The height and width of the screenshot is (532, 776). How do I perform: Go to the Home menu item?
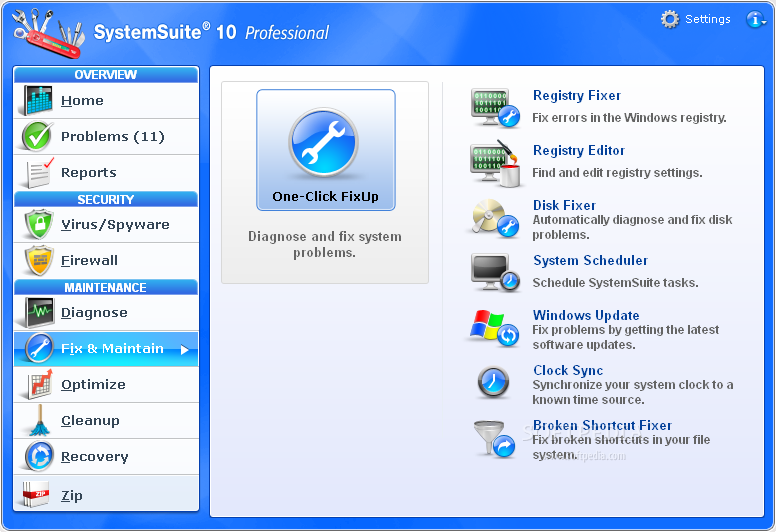[106, 100]
